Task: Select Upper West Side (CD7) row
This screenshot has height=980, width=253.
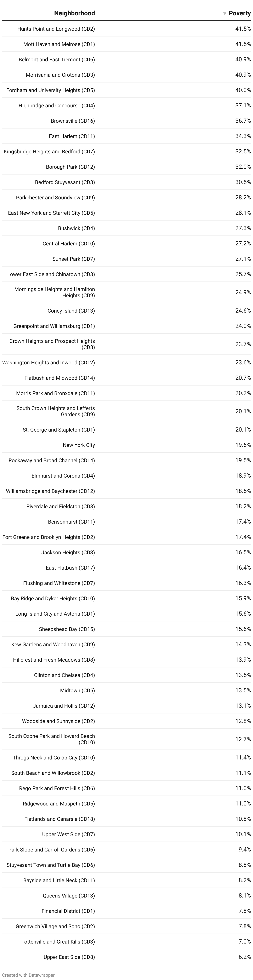Action: pyautogui.click(x=68, y=834)
